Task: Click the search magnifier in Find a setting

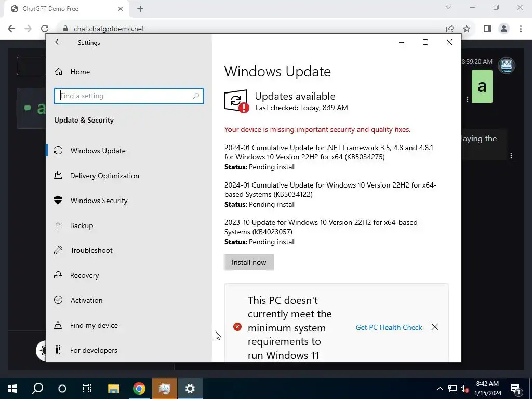Action: pyautogui.click(x=196, y=96)
